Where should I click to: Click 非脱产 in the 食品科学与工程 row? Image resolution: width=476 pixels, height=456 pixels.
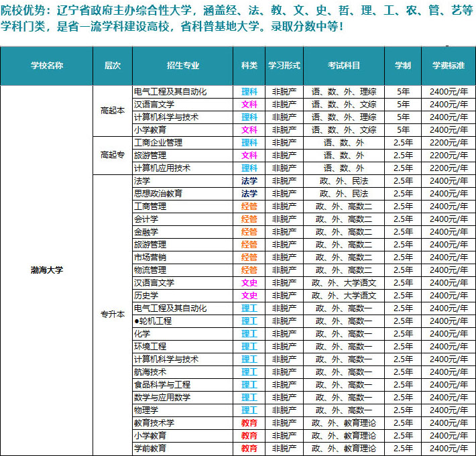click(x=284, y=385)
